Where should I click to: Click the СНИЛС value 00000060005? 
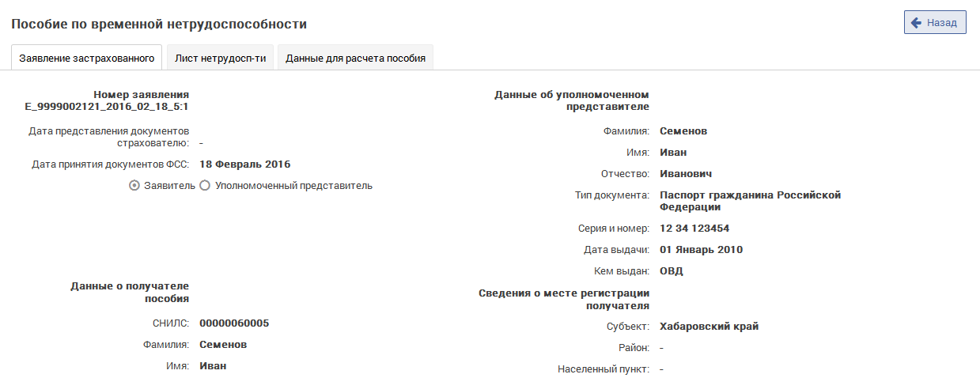pyautogui.click(x=234, y=323)
